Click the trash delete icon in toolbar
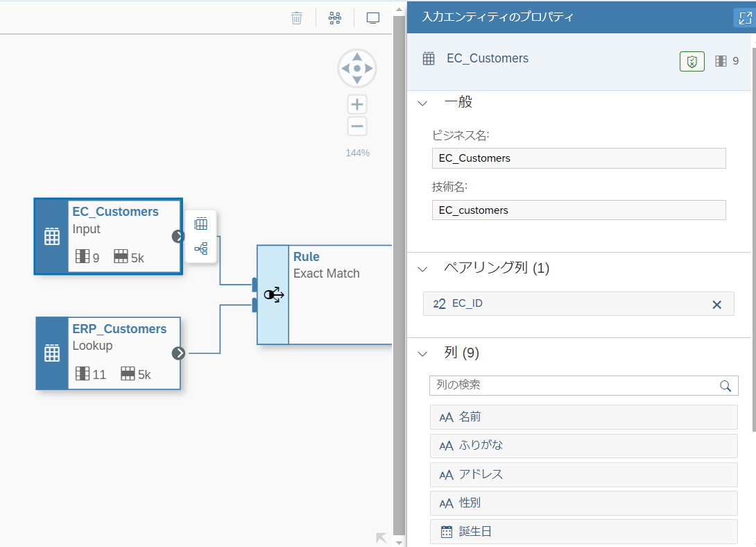This screenshot has width=756, height=547. [x=297, y=18]
